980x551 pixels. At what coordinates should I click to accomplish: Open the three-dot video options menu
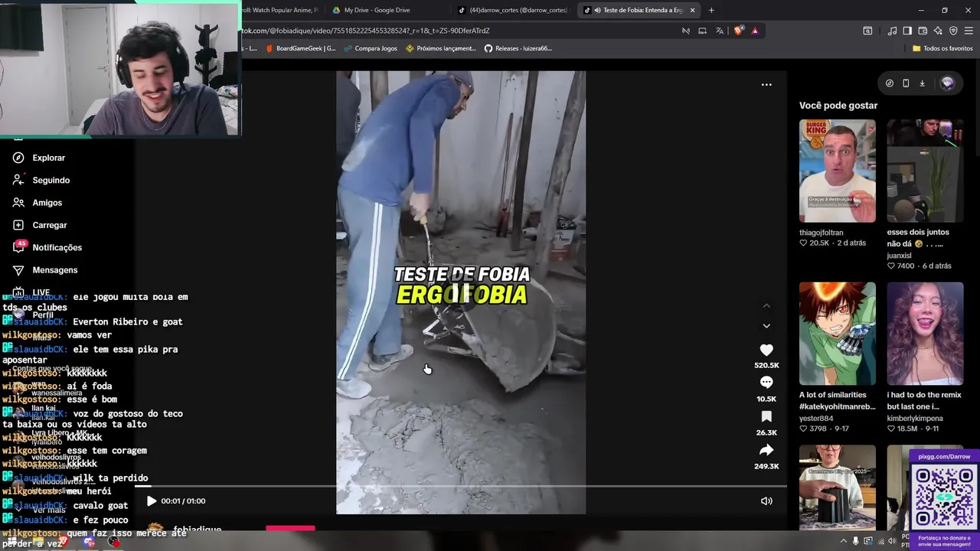(x=766, y=85)
